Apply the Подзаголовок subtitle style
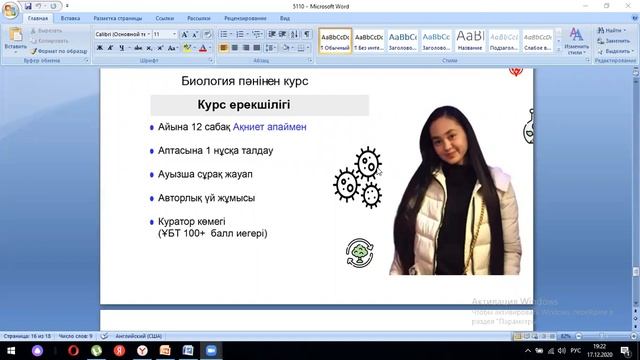Image resolution: width=640 pixels, height=360 pixels. 504,41
